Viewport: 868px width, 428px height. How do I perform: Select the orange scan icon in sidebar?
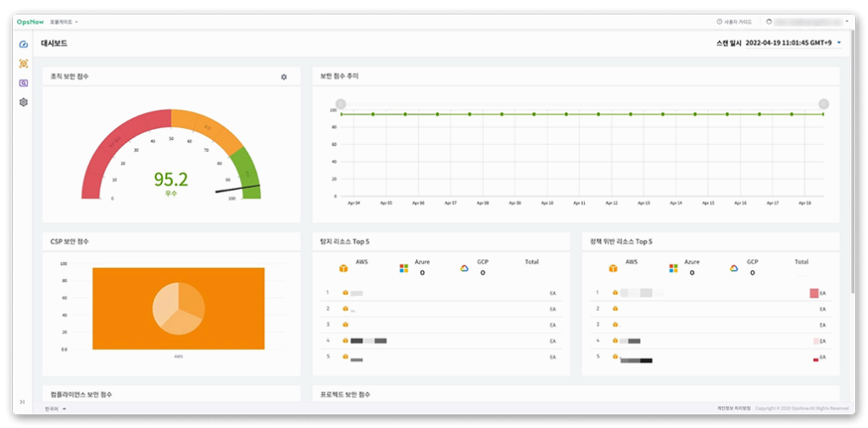[23, 64]
